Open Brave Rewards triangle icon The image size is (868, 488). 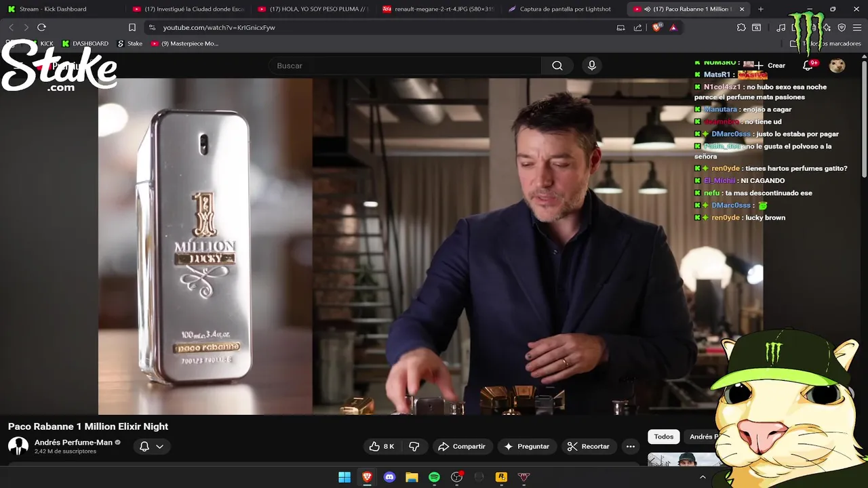pos(673,27)
